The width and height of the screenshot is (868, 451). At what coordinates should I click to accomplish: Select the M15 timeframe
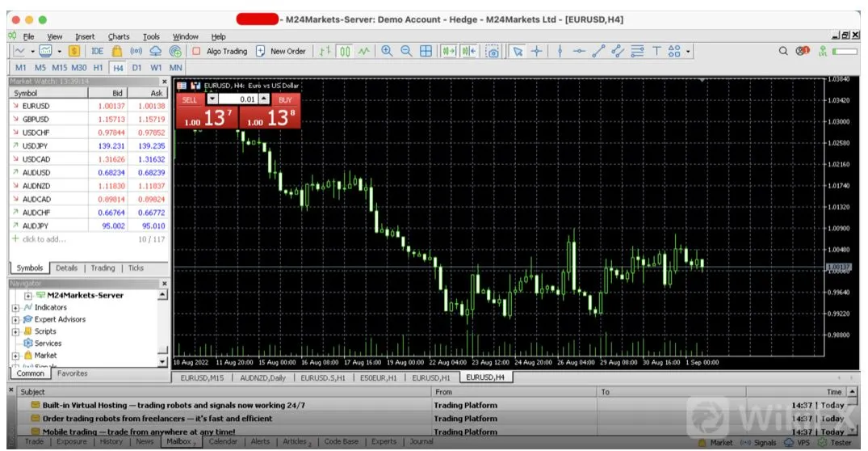(59, 68)
